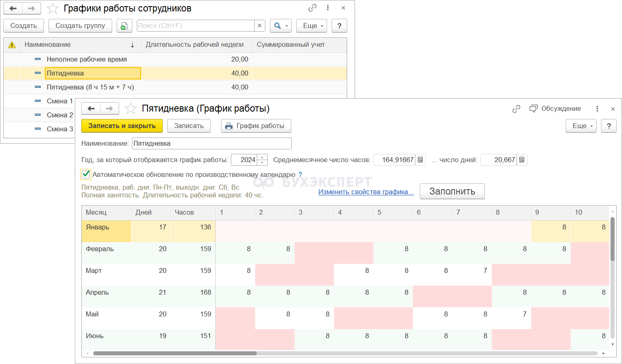622x364 pixels.
Task: Click the star favorite icon near Пятидневка title
Action: (x=131, y=109)
